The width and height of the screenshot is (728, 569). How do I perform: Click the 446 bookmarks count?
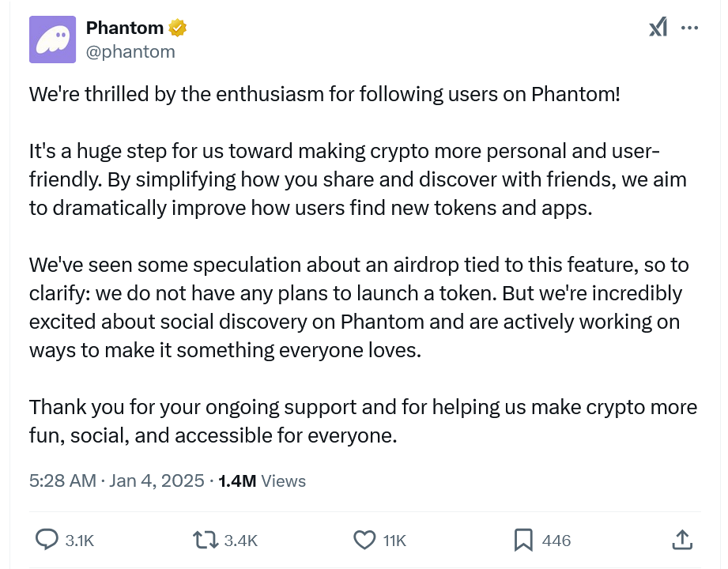[x=556, y=541]
